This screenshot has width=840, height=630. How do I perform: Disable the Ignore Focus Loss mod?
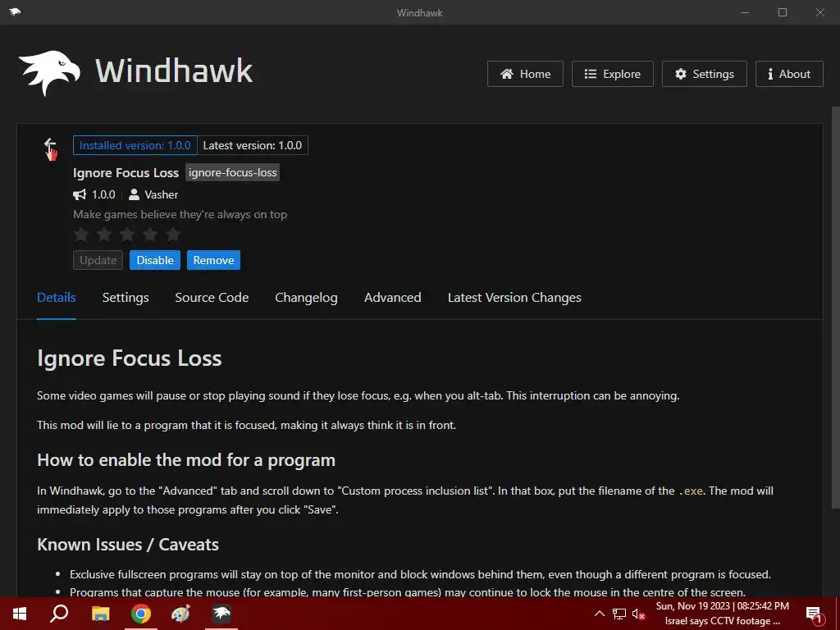155,260
